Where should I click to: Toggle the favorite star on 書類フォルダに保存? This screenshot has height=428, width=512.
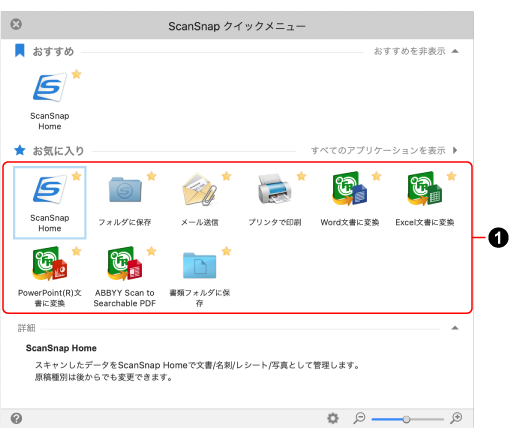[227, 251]
